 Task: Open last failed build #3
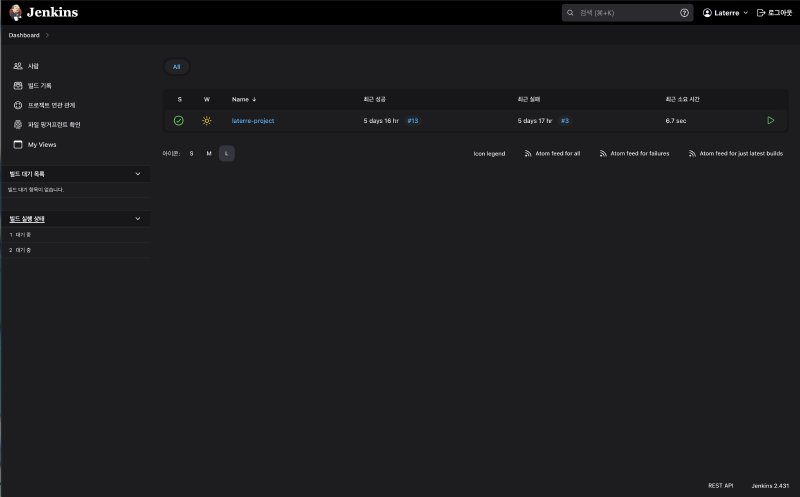point(565,121)
